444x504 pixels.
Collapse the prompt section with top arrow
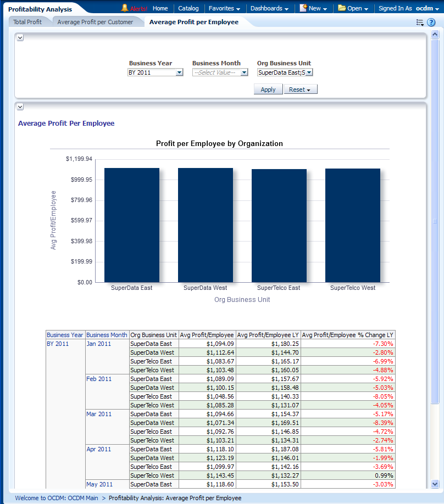[20, 37]
